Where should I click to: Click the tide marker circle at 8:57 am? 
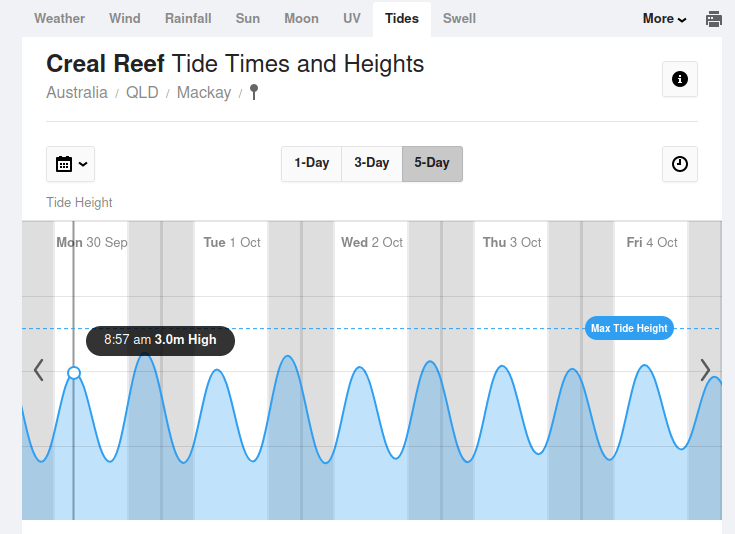(x=74, y=373)
